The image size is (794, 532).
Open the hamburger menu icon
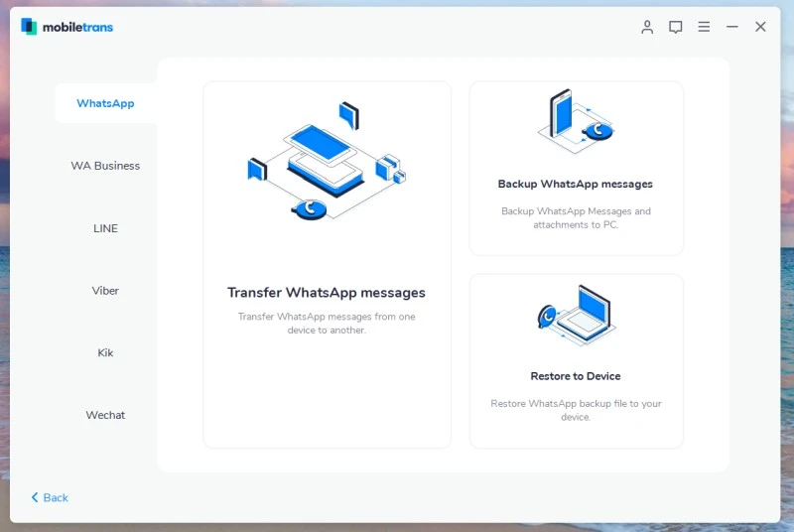[x=704, y=27]
